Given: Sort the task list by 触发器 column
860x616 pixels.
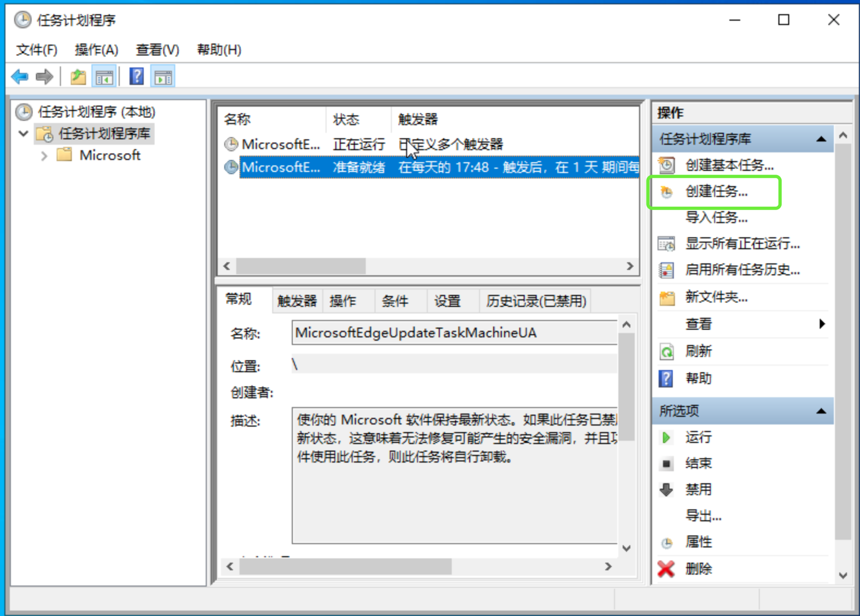Looking at the screenshot, I should (515, 119).
